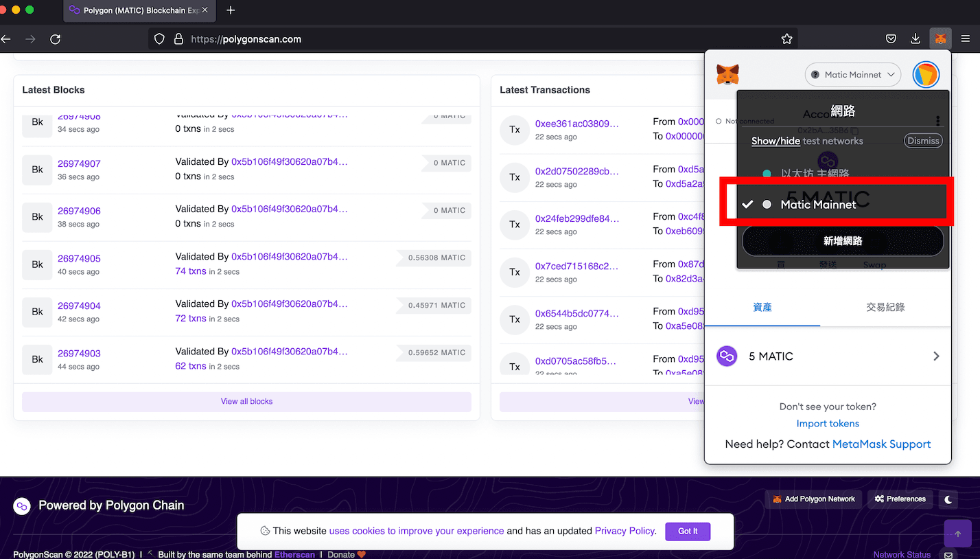Open block 26974903

[x=79, y=353]
